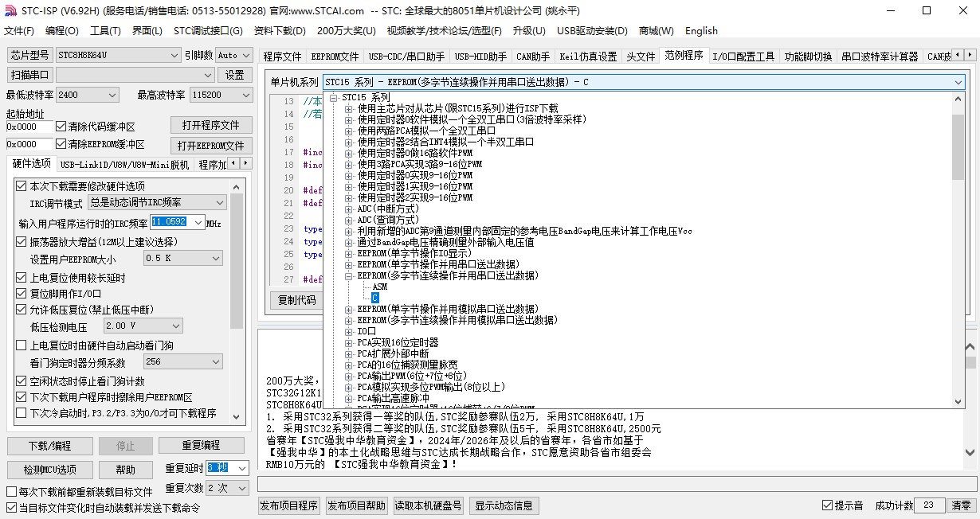Image resolution: width=980 pixels, height=519 pixels.
Task: Click the 芯片型号 button
Action: [x=30, y=55]
